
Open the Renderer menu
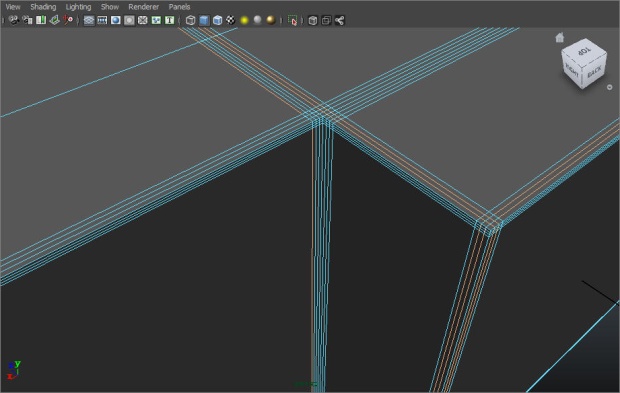point(143,7)
